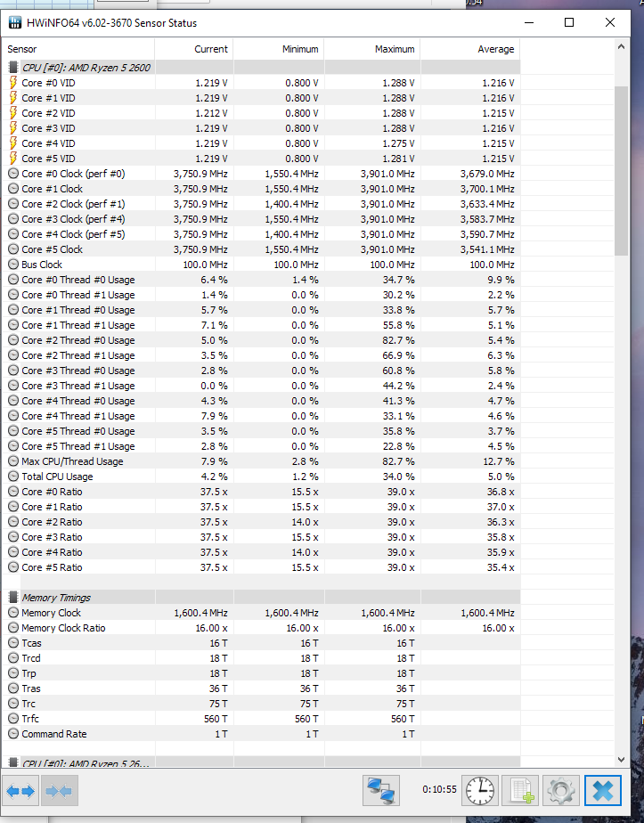Click the HWiNFO64 title bar app icon
This screenshot has width=644, height=823.
pyautogui.click(x=14, y=22)
